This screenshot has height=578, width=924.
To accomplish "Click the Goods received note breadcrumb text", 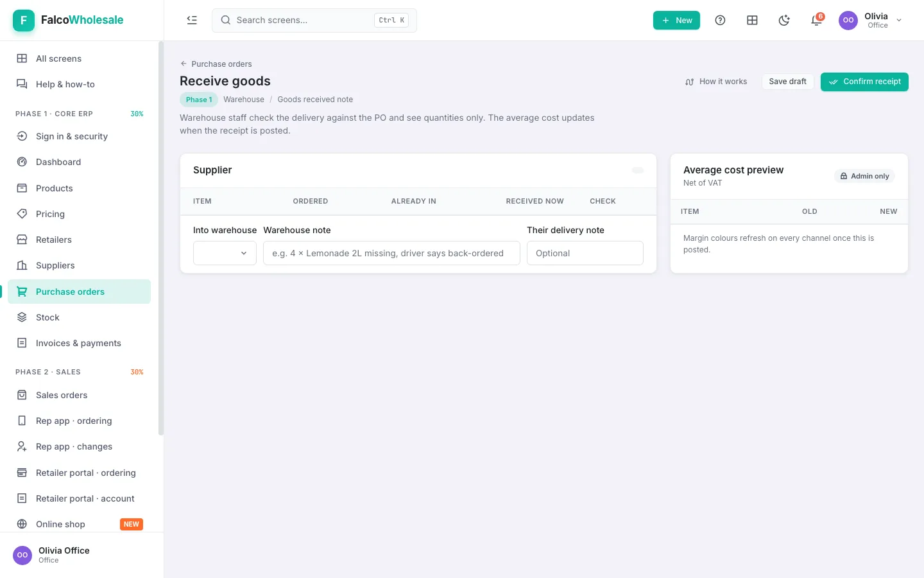I will [315, 100].
